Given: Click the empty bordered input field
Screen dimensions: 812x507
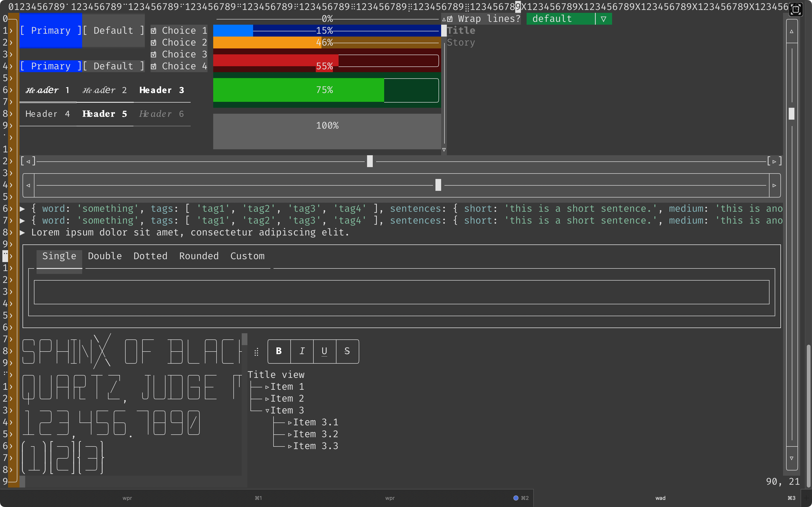Looking at the screenshot, I should click(401, 292).
